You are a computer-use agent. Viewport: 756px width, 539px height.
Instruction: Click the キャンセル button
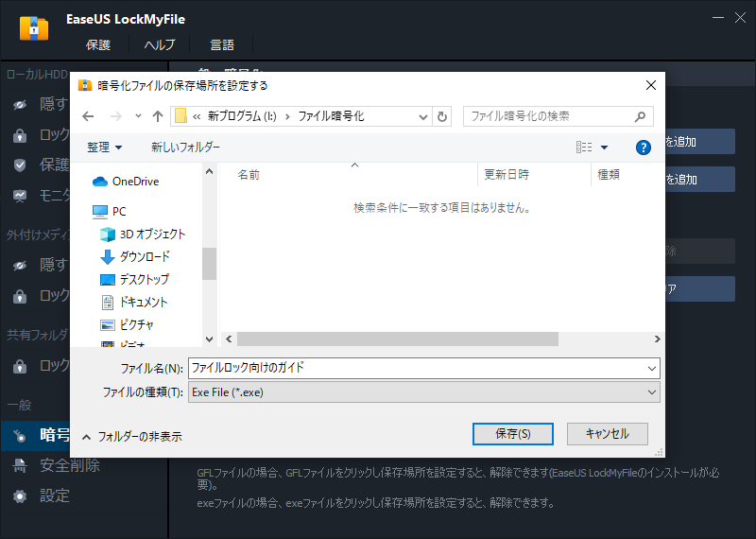click(607, 434)
